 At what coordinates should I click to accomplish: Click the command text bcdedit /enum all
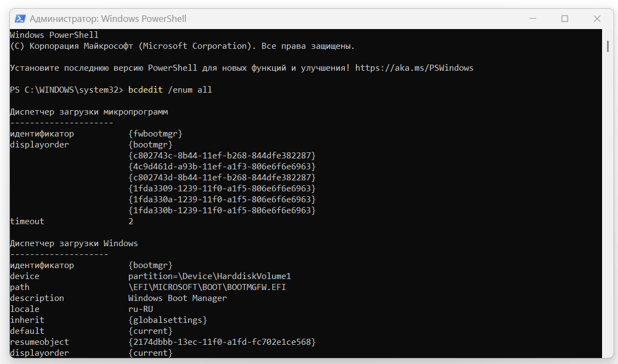(x=170, y=90)
